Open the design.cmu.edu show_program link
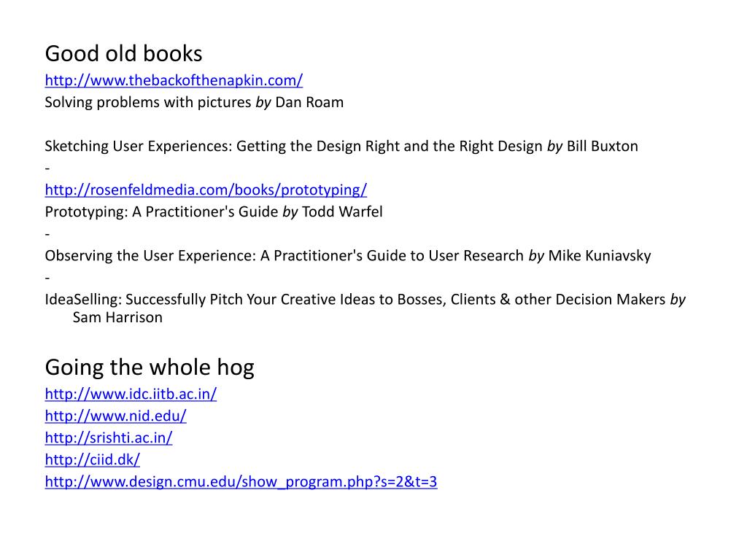This screenshot has width=747, height=560. pos(241,481)
